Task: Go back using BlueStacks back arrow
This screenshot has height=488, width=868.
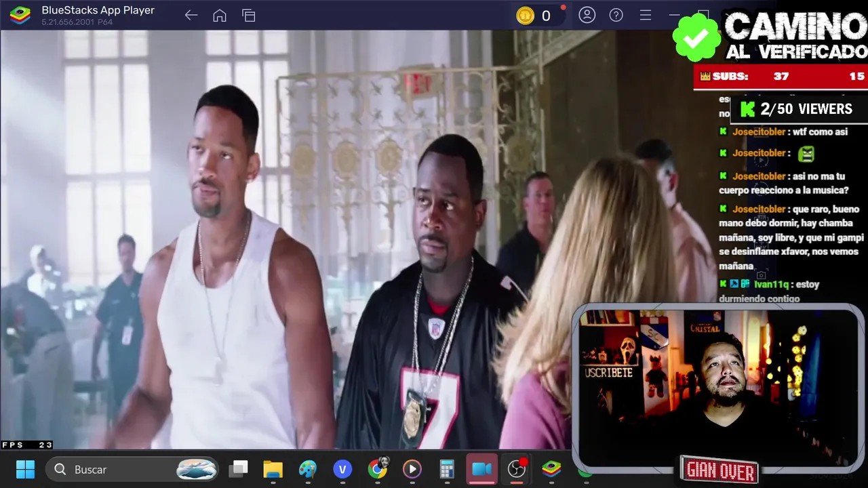Action: pos(191,16)
